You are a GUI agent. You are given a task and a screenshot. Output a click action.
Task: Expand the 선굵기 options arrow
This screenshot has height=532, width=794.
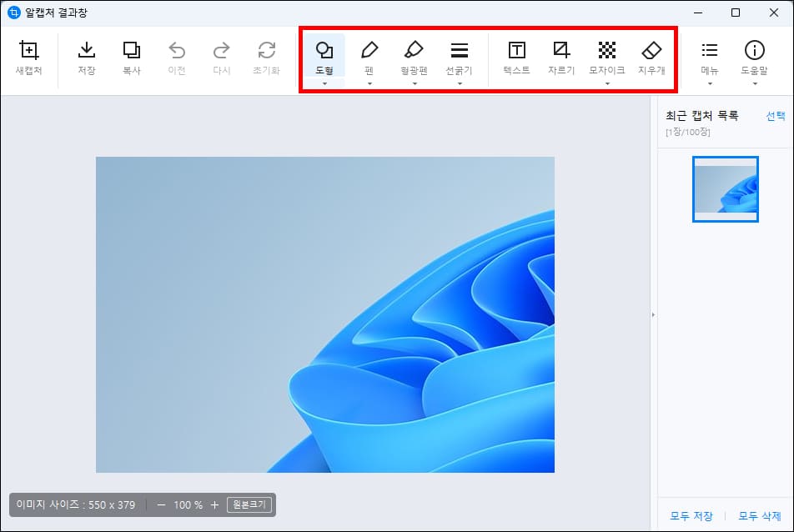tap(460, 84)
